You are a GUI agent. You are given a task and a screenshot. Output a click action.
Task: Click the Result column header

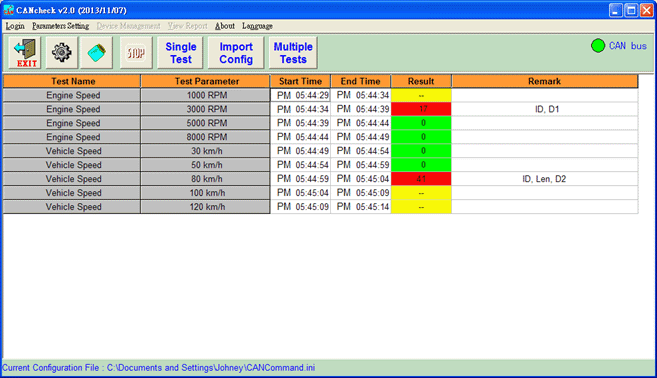pos(421,81)
